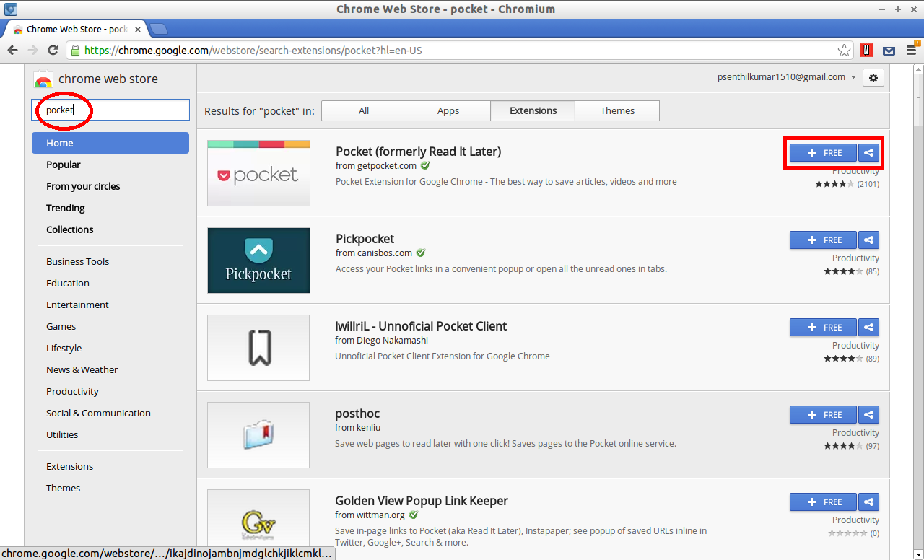The image size is (924, 560).
Task: Browse Lifestyle category
Action: point(64,348)
